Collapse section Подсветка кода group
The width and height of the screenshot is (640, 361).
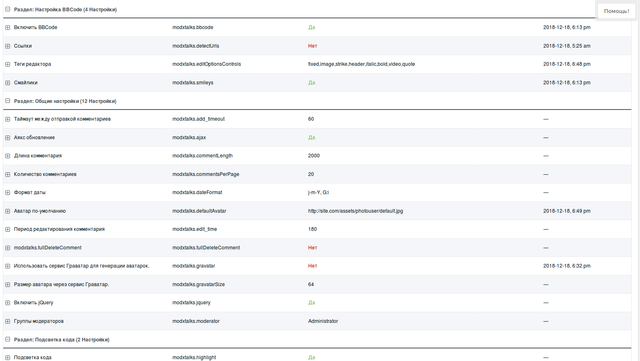[7, 339]
